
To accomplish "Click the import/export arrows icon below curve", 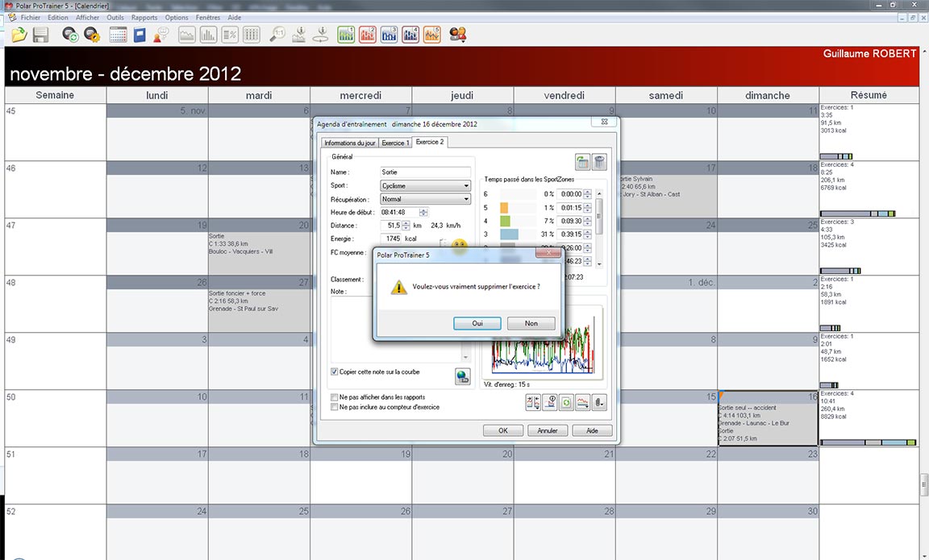I will coord(532,403).
